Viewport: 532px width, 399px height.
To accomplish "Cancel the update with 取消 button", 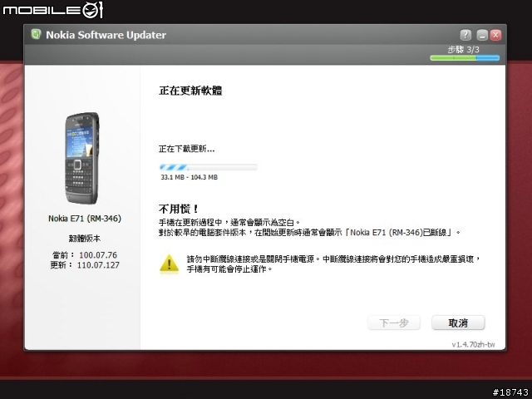I will [x=458, y=323].
